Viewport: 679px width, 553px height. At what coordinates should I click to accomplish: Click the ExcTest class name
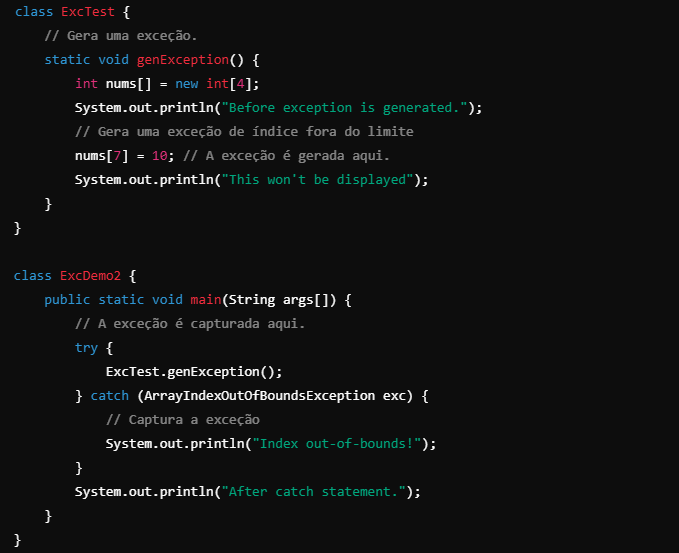pos(88,12)
